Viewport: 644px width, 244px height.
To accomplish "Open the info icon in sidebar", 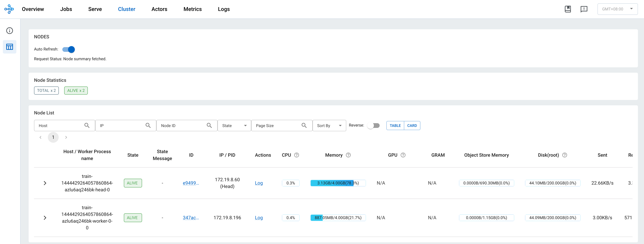I will pyautogui.click(x=9, y=31).
